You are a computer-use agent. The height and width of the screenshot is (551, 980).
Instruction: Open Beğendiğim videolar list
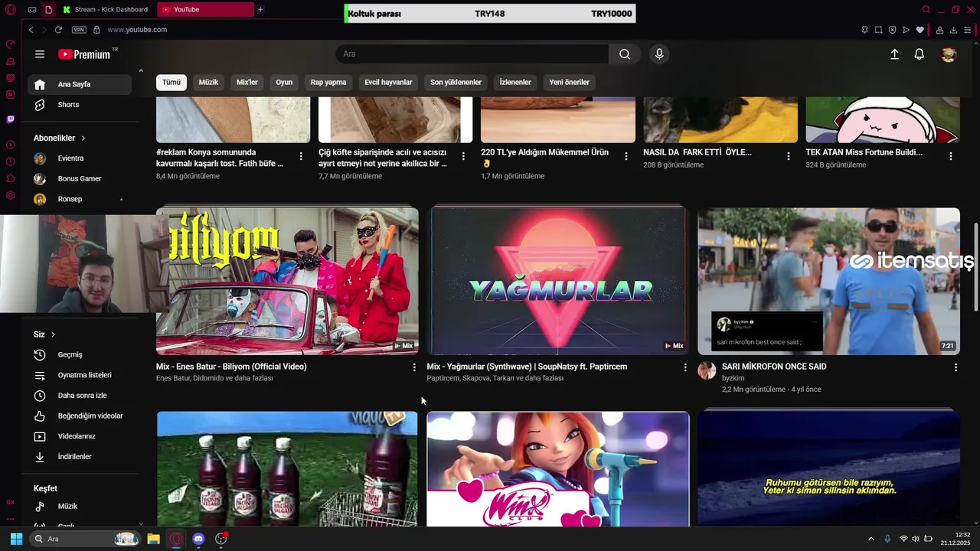tap(80, 416)
